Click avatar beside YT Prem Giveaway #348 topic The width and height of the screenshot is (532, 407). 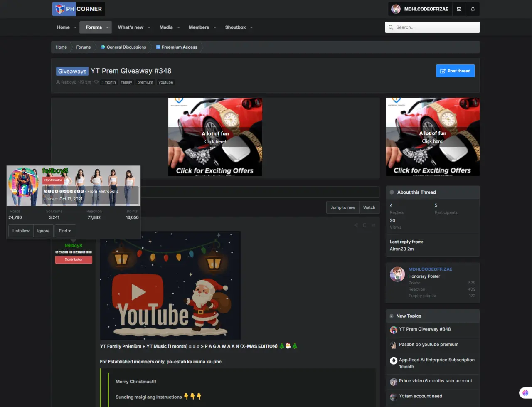tap(393, 330)
